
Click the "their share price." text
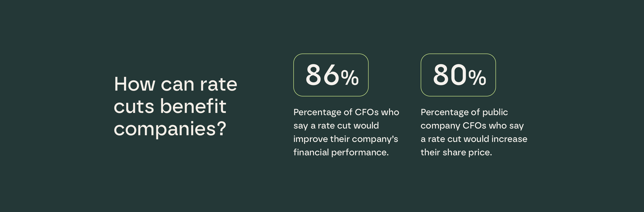click(x=456, y=152)
